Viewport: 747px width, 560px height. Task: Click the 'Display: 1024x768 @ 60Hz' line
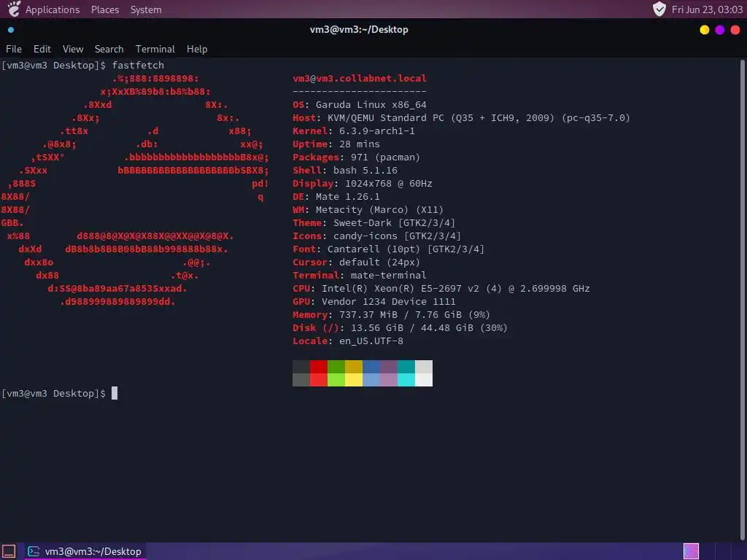click(x=363, y=183)
